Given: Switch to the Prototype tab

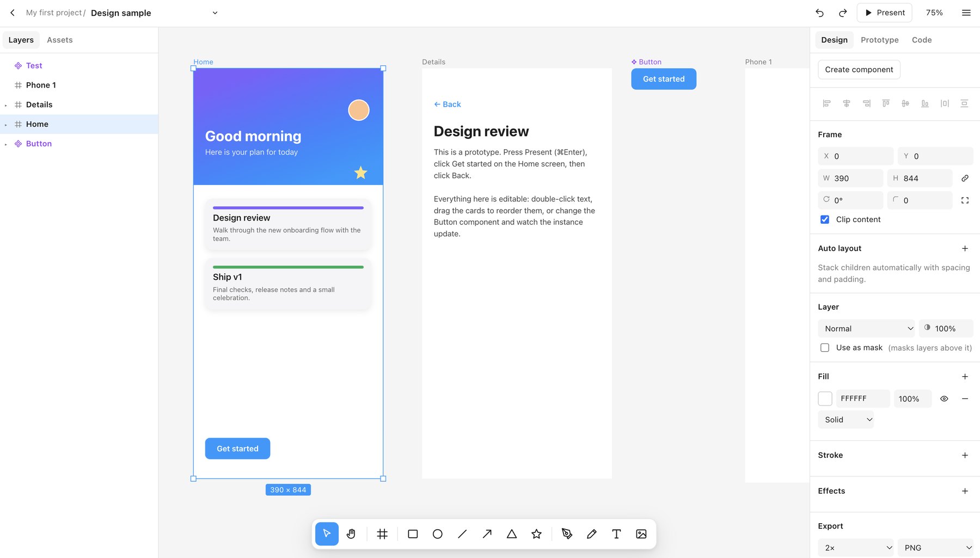Looking at the screenshot, I should tap(880, 40).
